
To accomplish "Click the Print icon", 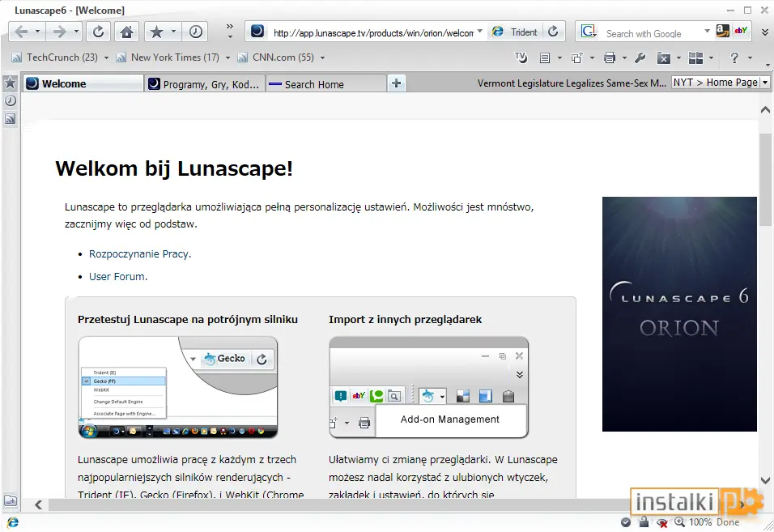I will pyautogui.click(x=610, y=57).
